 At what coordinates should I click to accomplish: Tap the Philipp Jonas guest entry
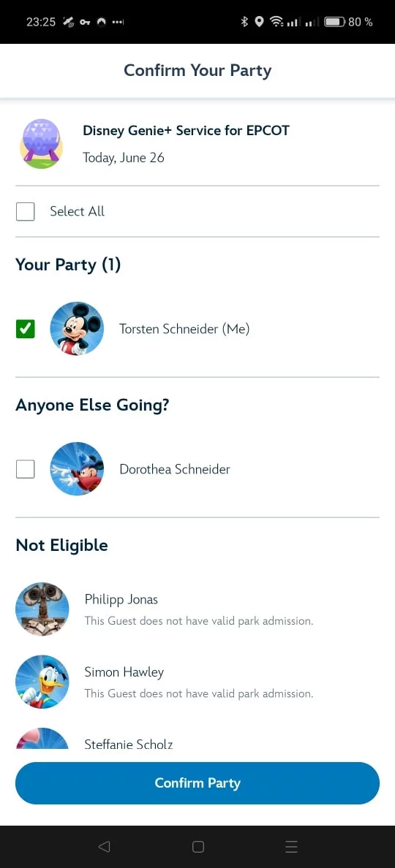[197, 609]
